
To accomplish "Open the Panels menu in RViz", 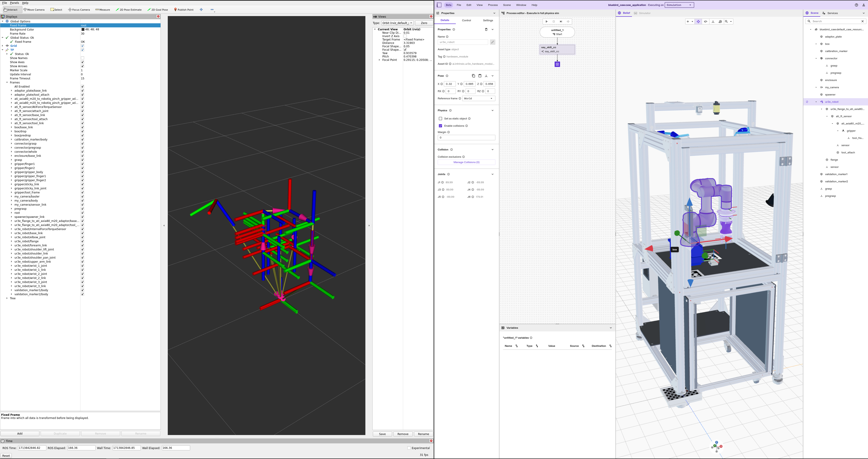I will pos(14,3).
